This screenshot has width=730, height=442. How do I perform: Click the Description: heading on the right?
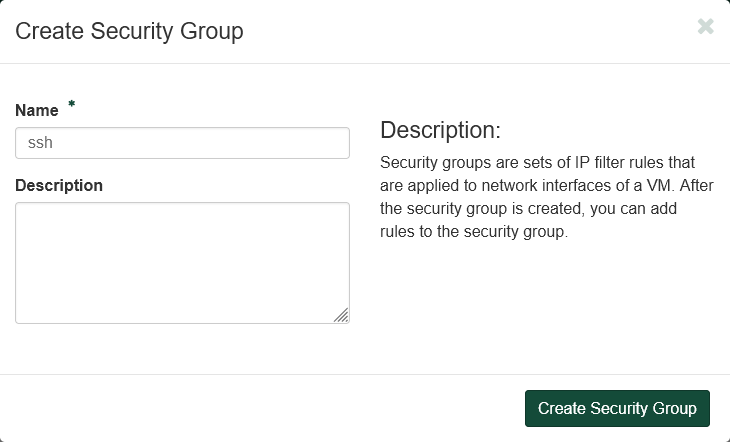pos(440,131)
